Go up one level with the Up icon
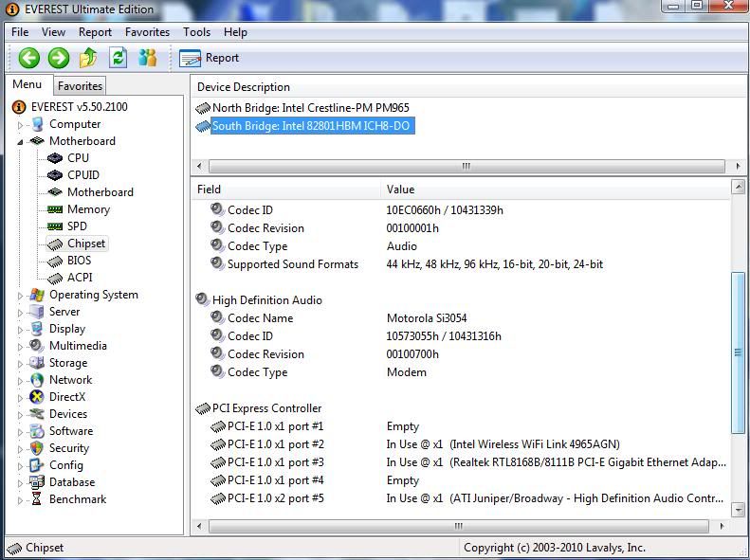Image resolution: width=750 pixels, height=560 pixels. click(88, 58)
